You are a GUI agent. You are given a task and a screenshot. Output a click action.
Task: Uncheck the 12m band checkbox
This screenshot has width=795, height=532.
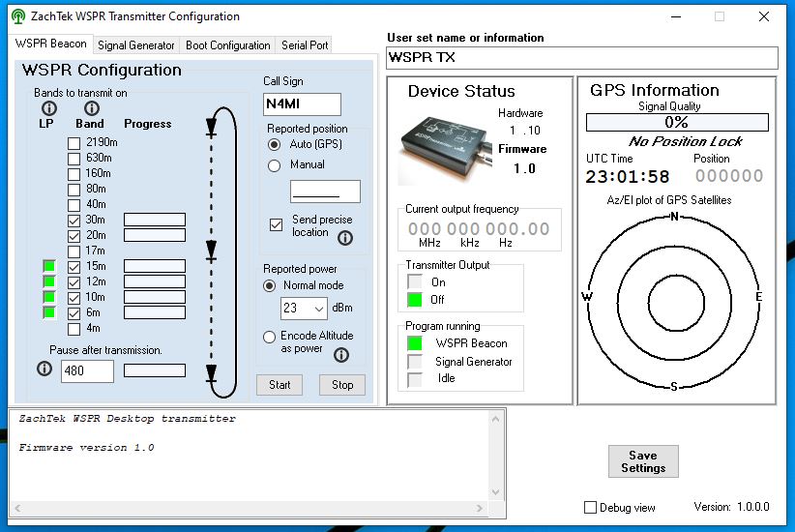coord(74,282)
